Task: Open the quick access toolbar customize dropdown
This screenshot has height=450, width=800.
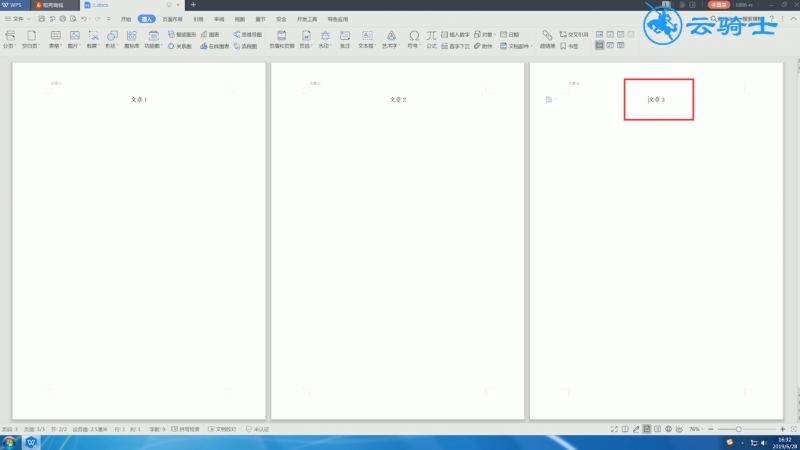Action: click(x=109, y=19)
